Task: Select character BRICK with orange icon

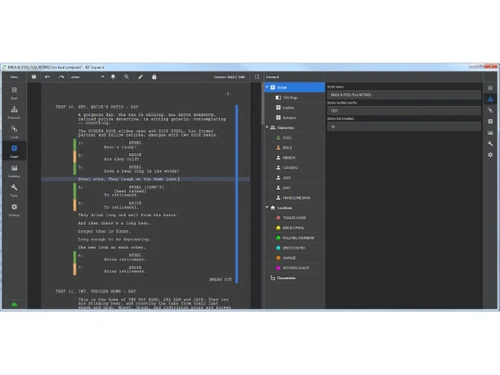Action: 295,147
